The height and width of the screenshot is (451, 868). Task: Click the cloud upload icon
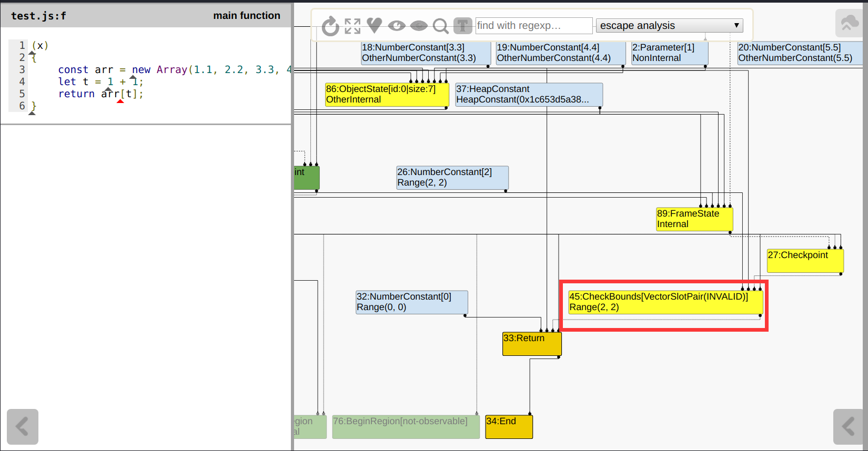(850, 23)
